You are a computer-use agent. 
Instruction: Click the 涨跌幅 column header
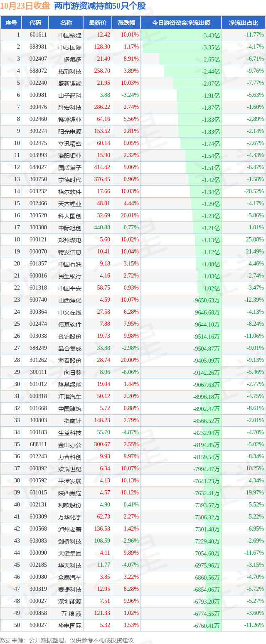pos(126,23)
